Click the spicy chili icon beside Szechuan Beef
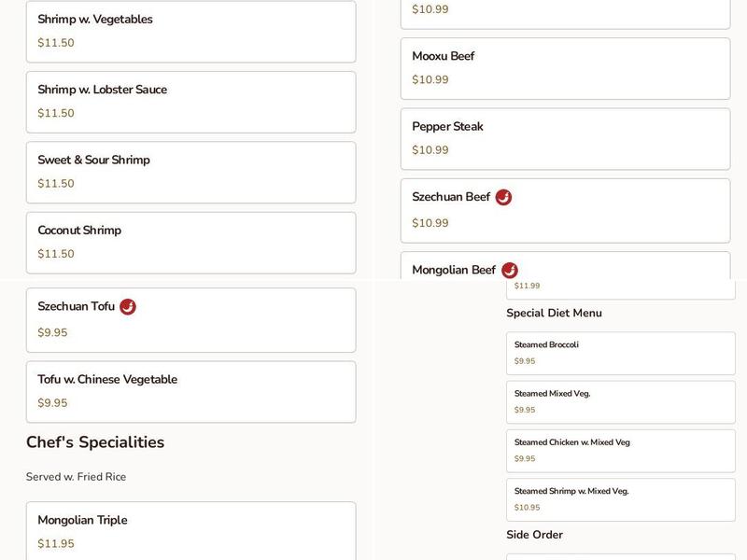 (x=503, y=197)
